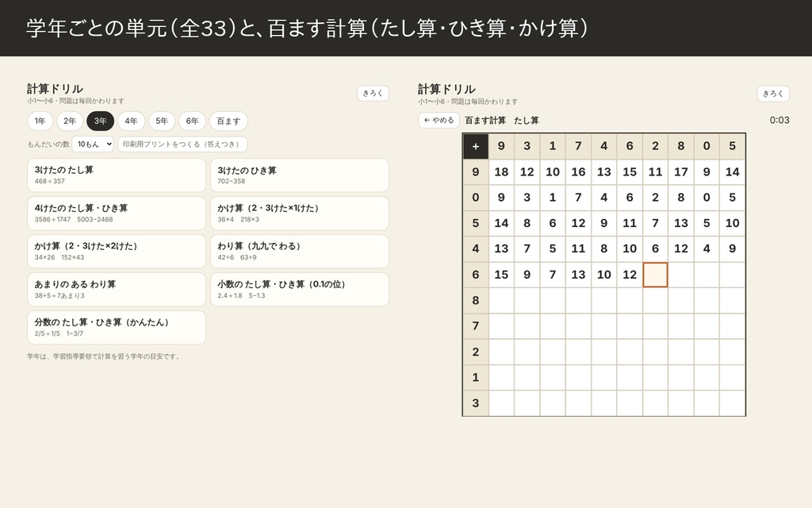
Task: Open 4けたの たし算・ひき算 unit
Action: tap(117, 213)
